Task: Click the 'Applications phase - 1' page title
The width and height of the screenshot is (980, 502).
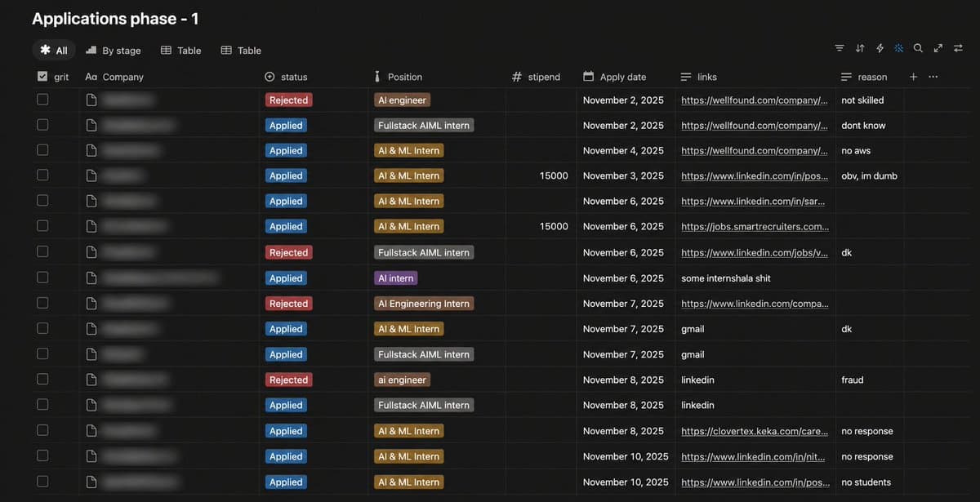Action: pyautogui.click(x=115, y=18)
